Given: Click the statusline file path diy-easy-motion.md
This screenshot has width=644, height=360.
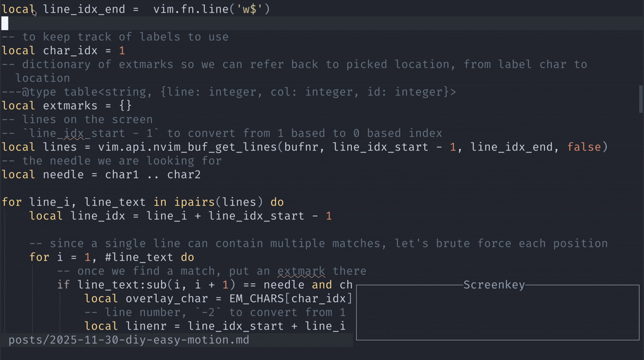Looking at the screenshot, I should coord(129,340).
